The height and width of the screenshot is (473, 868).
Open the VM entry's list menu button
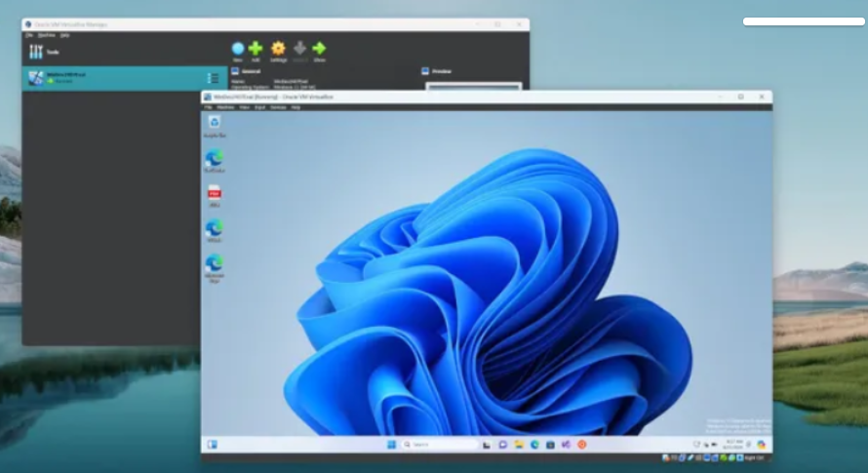tap(214, 78)
